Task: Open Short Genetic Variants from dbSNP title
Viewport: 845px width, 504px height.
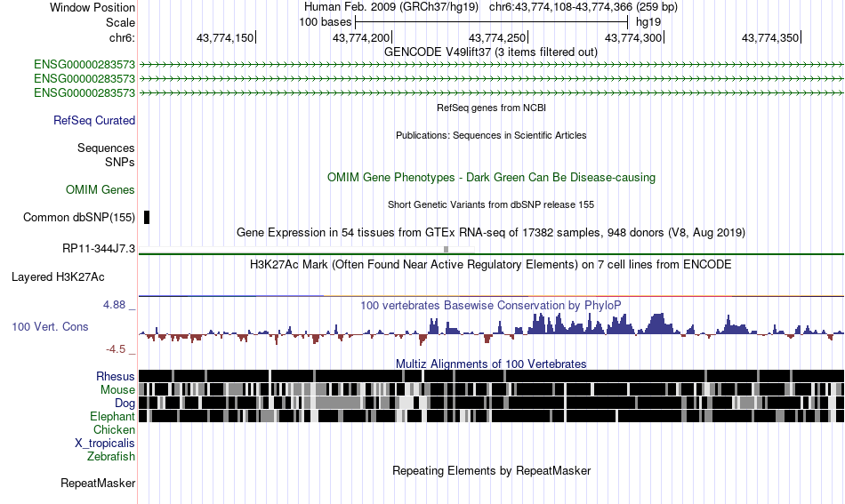Action: pos(490,204)
